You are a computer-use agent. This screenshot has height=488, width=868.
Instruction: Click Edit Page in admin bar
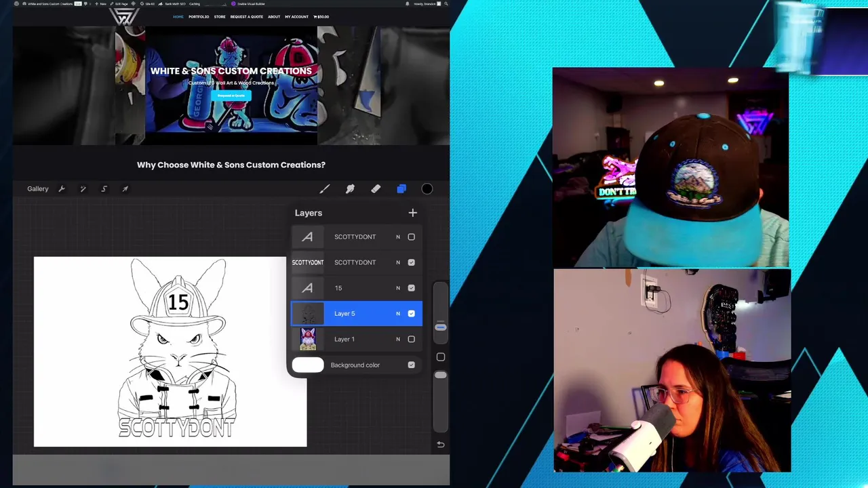(x=119, y=4)
